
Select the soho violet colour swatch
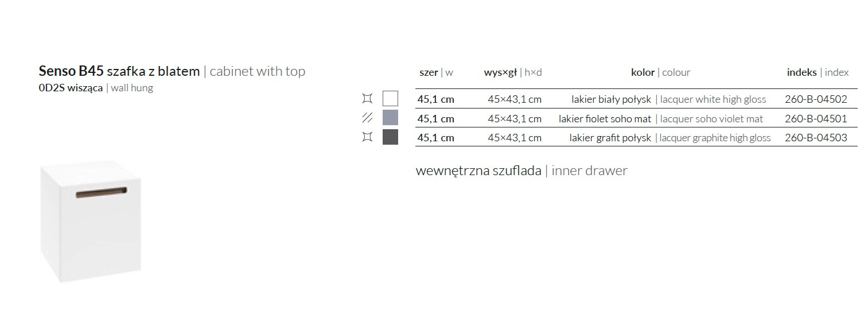point(390,118)
